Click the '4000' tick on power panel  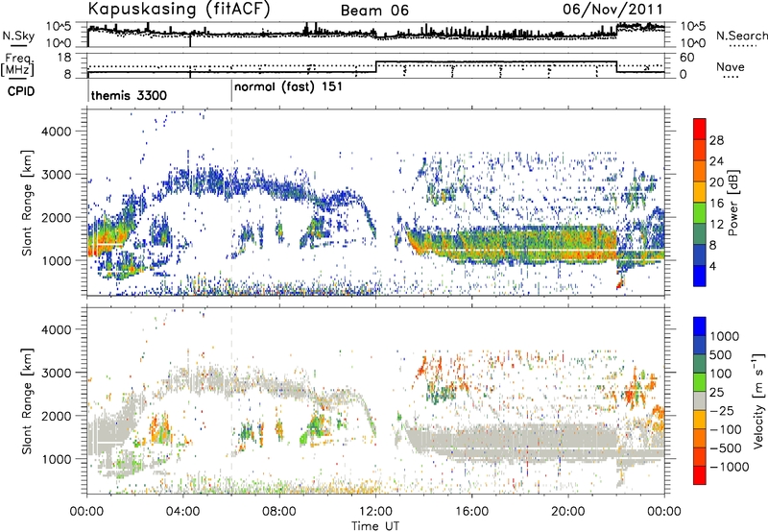pos(57,132)
